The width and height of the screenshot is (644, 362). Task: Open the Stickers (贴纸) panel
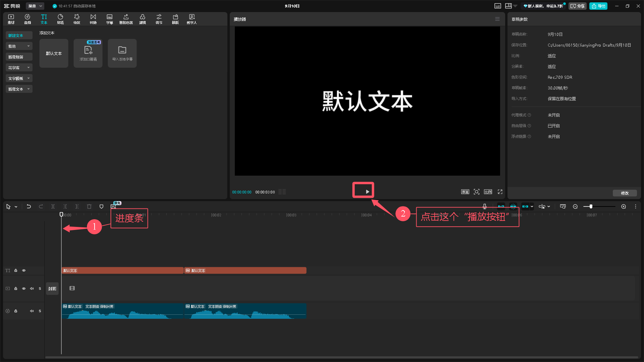coord(60,19)
